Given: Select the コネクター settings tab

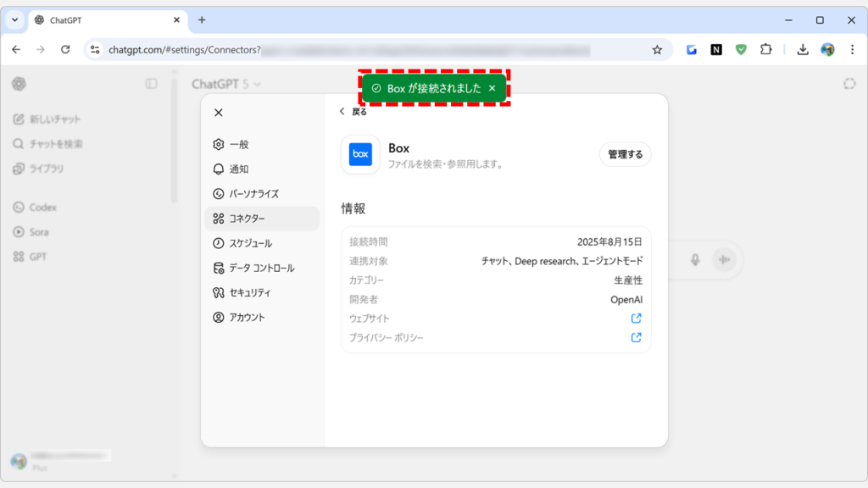Looking at the screenshot, I should tap(262, 219).
